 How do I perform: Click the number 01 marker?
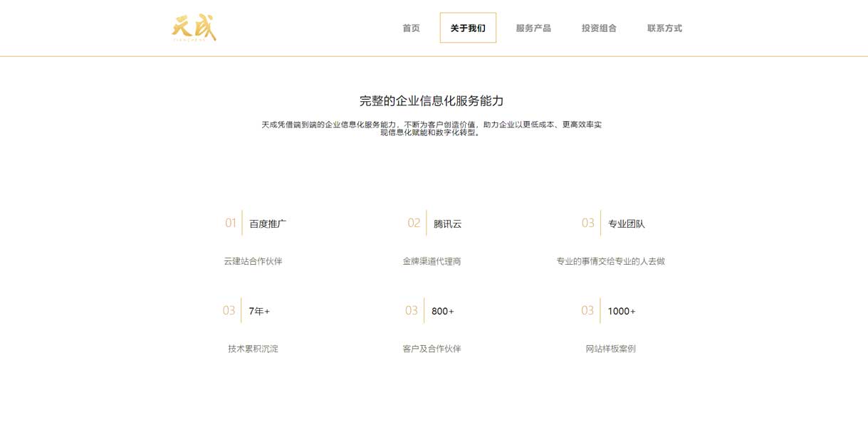pyautogui.click(x=230, y=222)
